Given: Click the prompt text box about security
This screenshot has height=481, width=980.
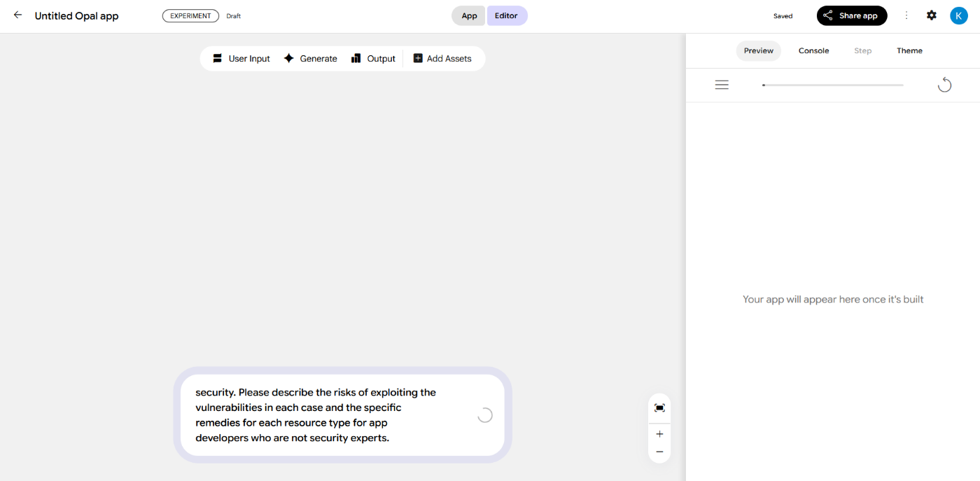Looking at the screenshot, I should [x=342, y=415].
